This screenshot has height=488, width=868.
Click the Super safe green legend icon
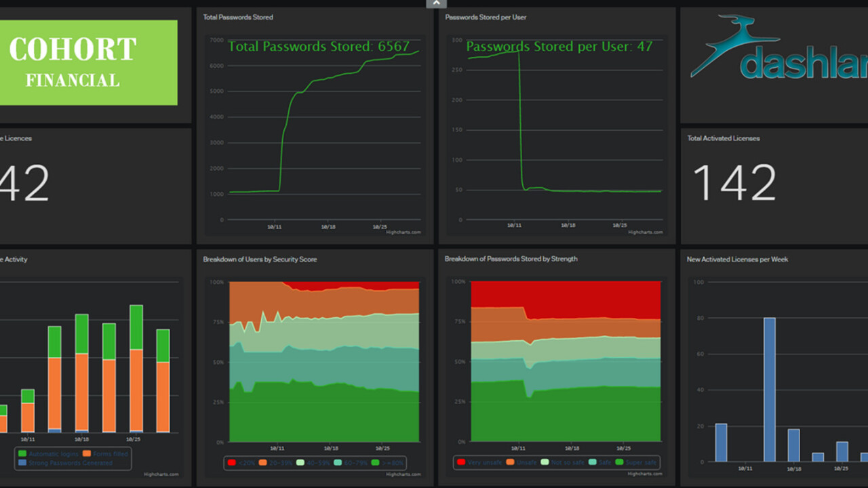coord(619,463)
